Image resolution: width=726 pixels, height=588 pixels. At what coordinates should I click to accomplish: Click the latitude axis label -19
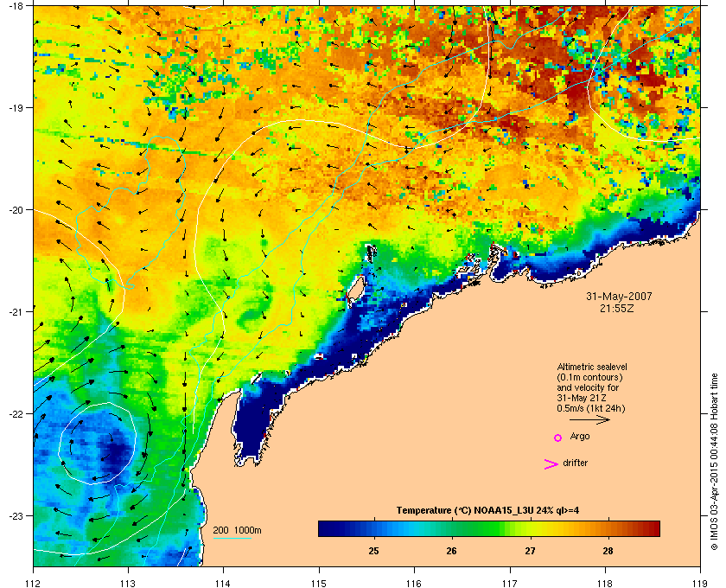pos(16,107)
